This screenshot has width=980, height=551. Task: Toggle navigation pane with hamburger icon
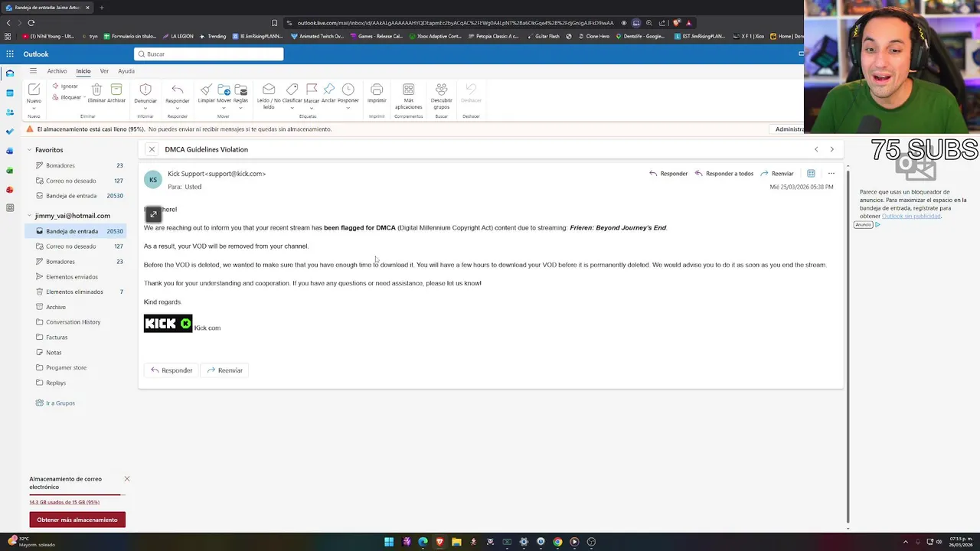point(33,71)
